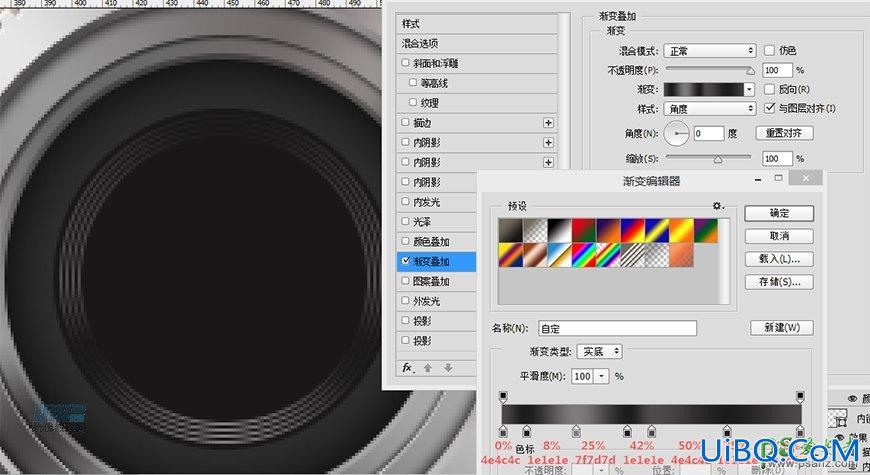Enable the 光泽 checkbox

pos(405,221)
